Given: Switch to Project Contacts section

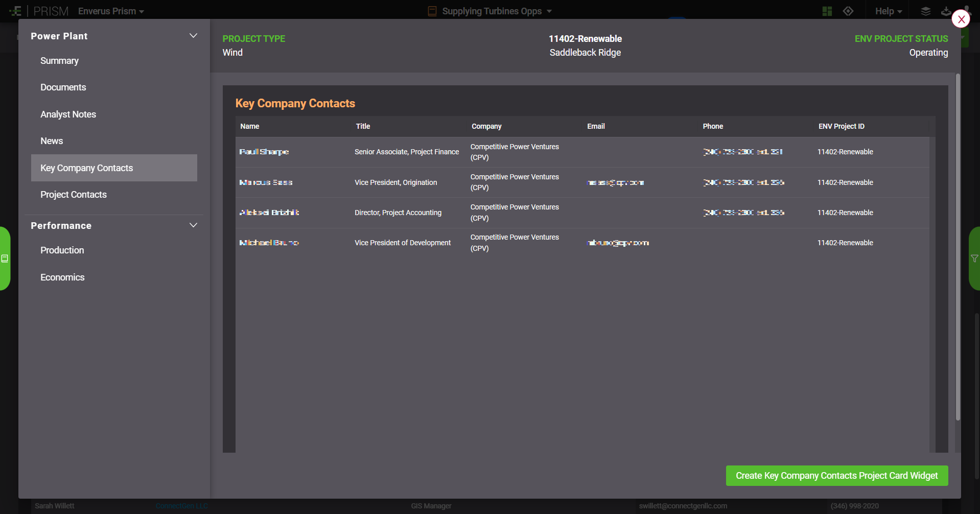Looking at the screenshot, I should pyautogui.click(x=74, y=195).
